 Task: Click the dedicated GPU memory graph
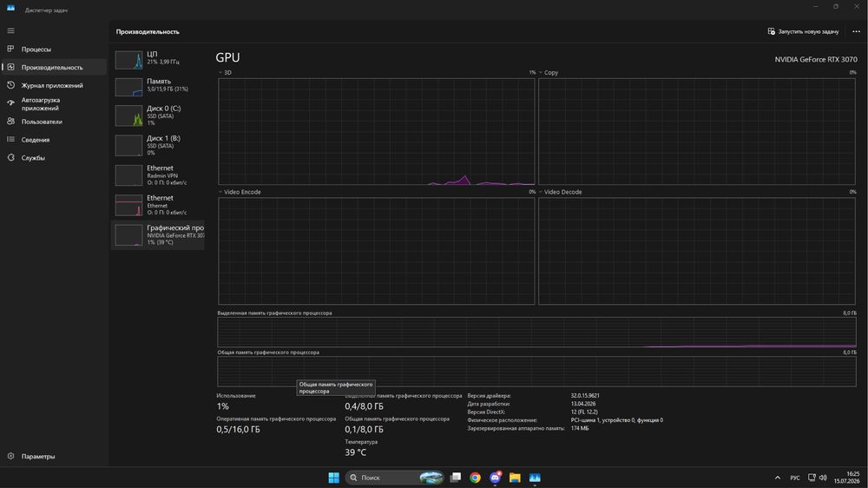tap(537, 333)
